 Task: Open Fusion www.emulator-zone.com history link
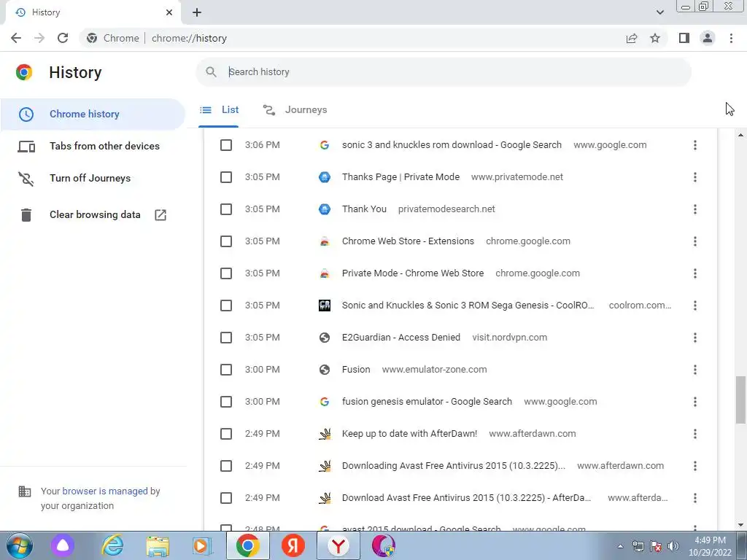pos(356,370)
